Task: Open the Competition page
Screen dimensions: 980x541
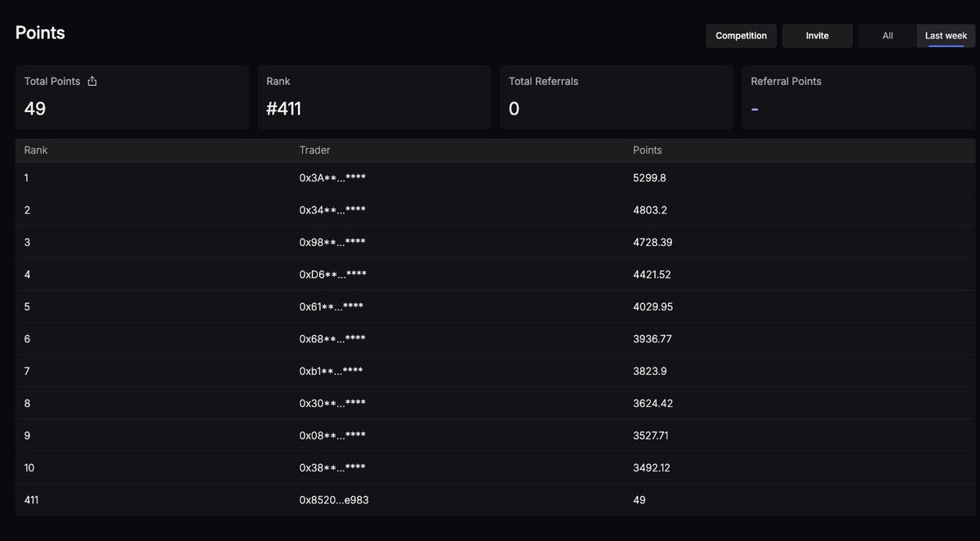Action: point(742,36)
